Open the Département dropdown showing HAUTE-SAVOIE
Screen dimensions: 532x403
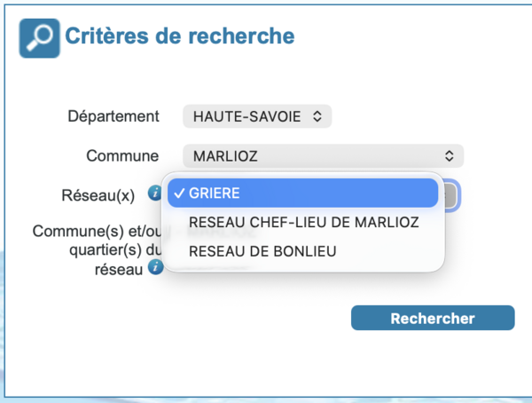(256, 116)
